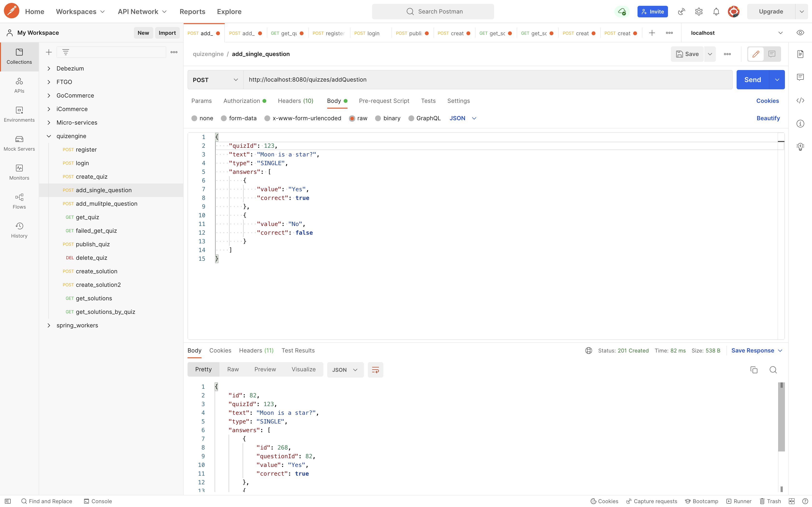This screenshot has height=507, width=812.
Task: Click the Send button
Action: pyautogui.click(x=752, y=80)
